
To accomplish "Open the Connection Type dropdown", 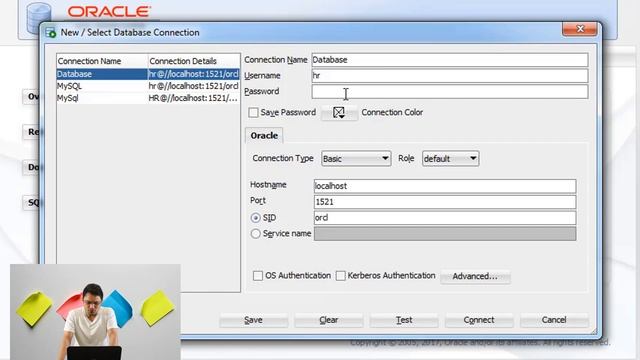I will (356, 158).
